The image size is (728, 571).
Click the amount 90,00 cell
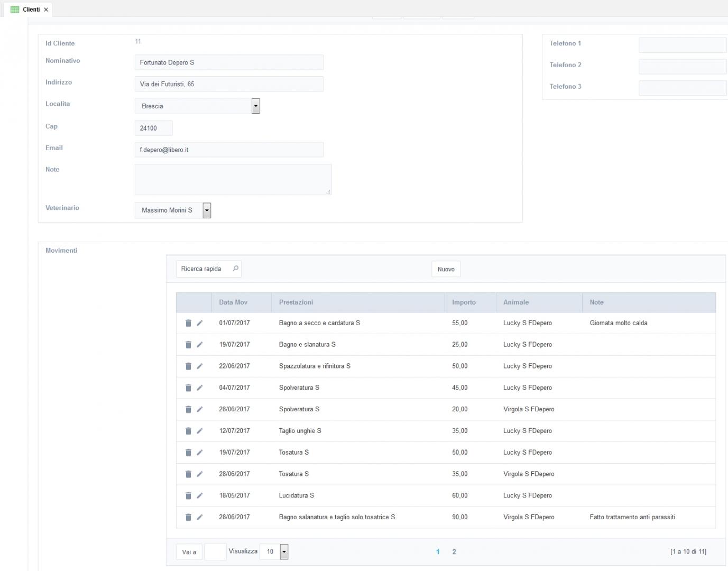click(460, 517)
